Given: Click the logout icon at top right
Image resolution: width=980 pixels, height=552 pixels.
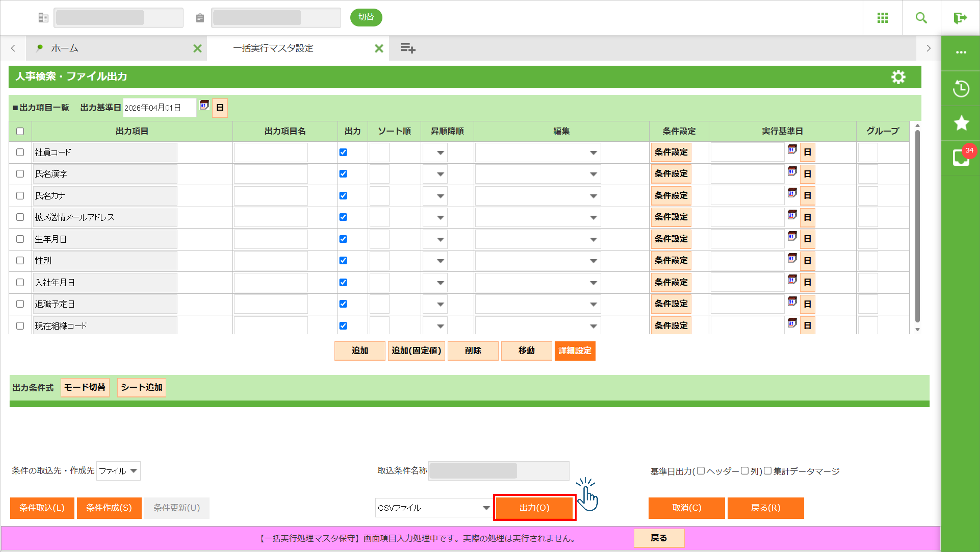Looking at the screenshot, I should (960, 18).
